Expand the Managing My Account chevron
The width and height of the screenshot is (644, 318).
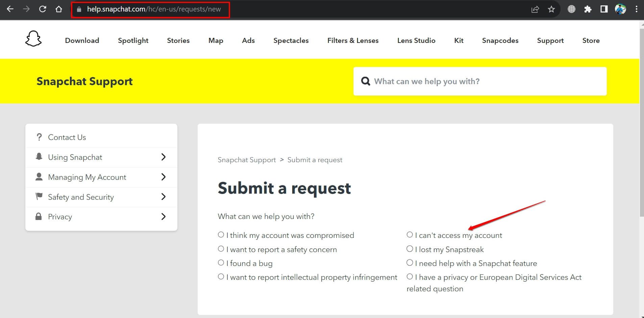(164, 177)
